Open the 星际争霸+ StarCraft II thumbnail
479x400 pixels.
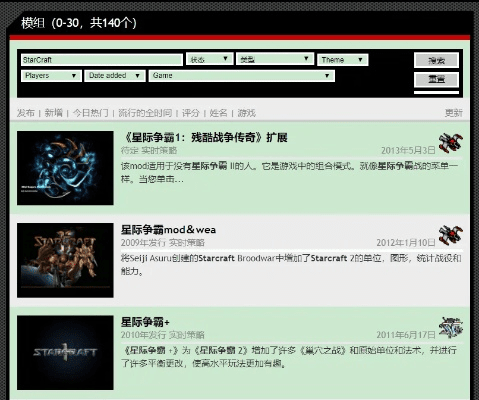point(65,353)
